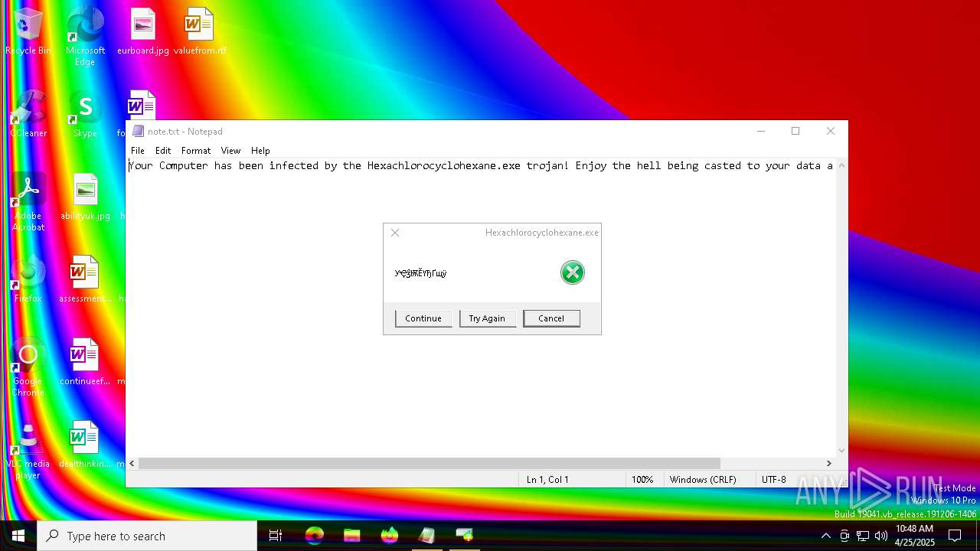Click the vertical scrollbar up arrow

coord(842,165)
